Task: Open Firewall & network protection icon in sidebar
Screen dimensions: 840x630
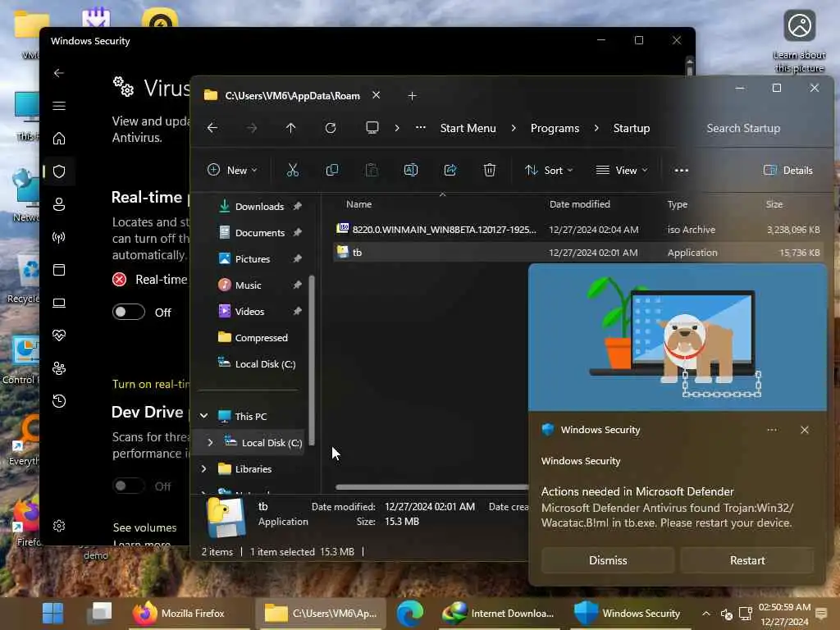Action: (x=59, y=237)
